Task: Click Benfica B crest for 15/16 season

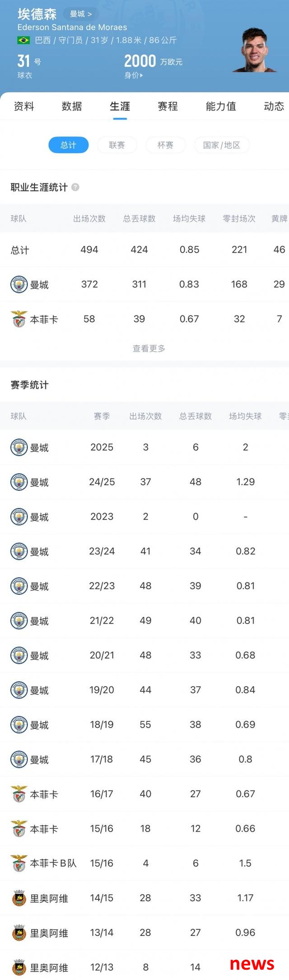Action: [19, 863]
